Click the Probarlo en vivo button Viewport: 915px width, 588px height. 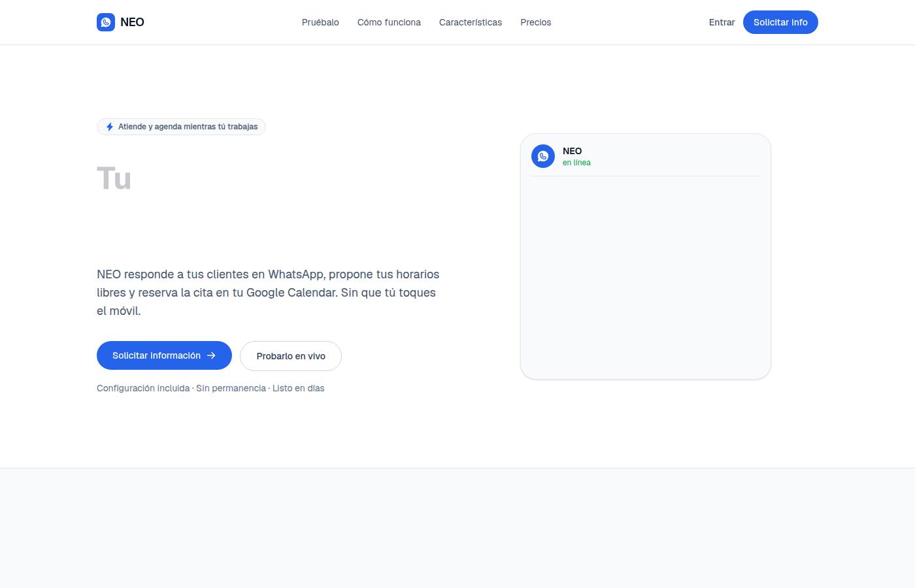click(x=291, y=356)
